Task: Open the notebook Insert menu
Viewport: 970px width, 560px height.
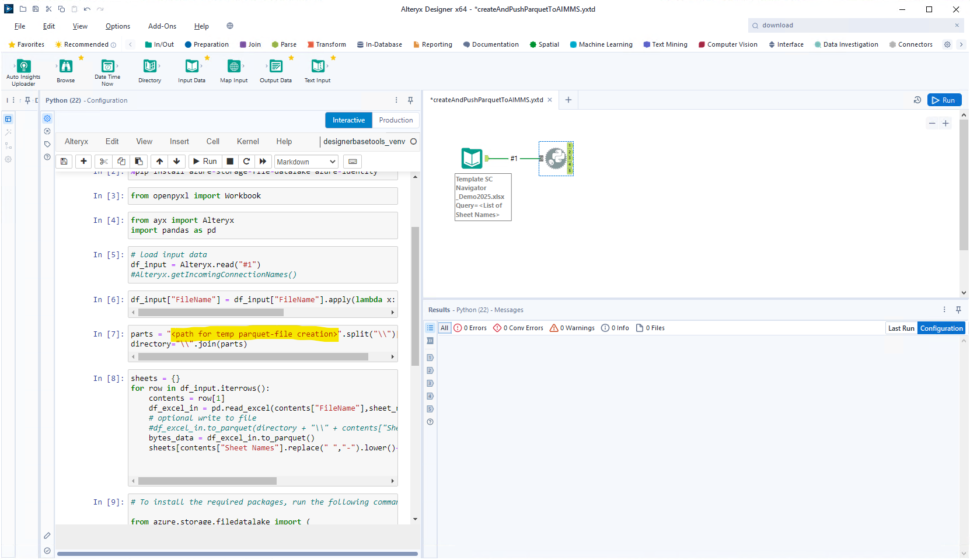Action: click(179, 141)
